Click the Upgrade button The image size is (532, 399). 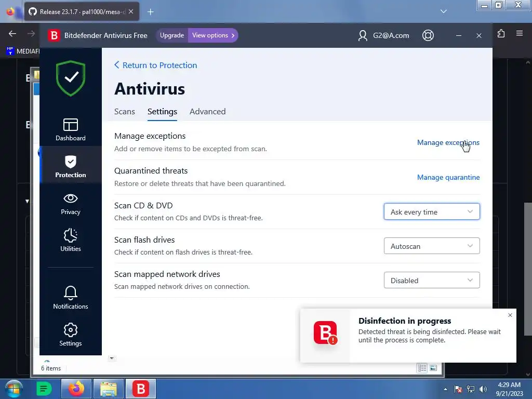172,35
